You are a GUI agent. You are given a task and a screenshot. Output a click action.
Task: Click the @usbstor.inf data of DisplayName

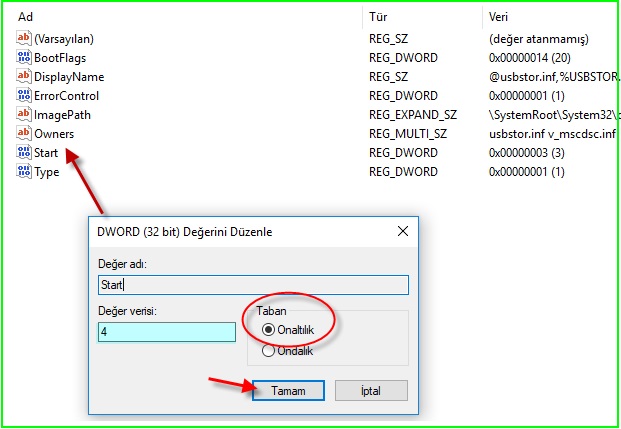click(554, 77)
